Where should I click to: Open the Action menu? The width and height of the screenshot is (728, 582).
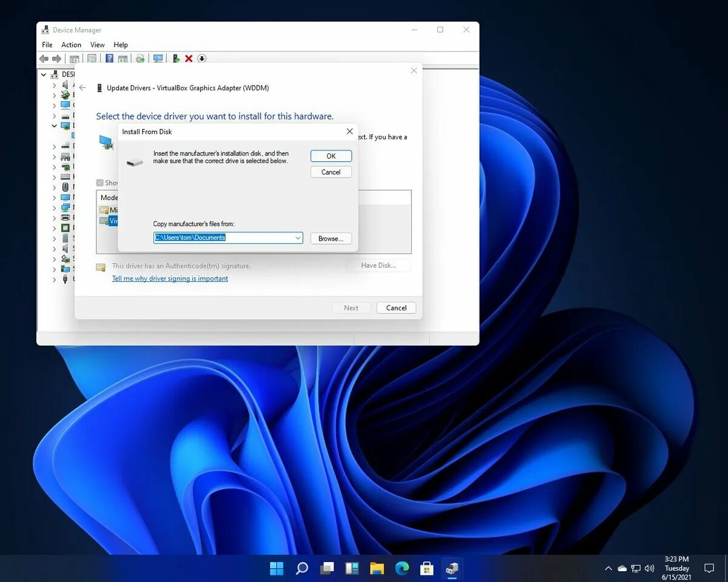(71, 44)
